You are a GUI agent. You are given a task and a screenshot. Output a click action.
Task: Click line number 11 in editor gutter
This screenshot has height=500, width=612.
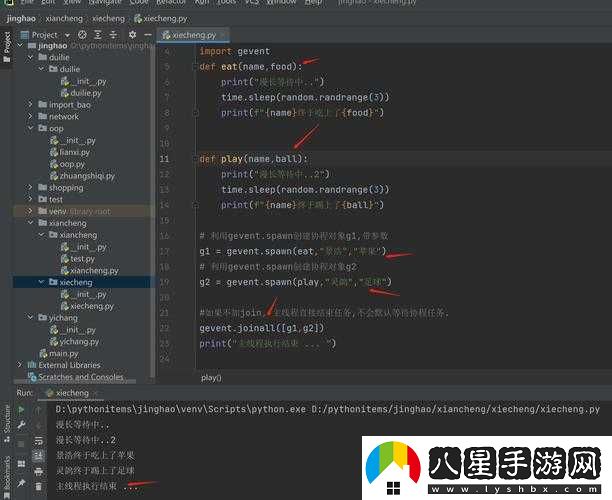point(164,159)
